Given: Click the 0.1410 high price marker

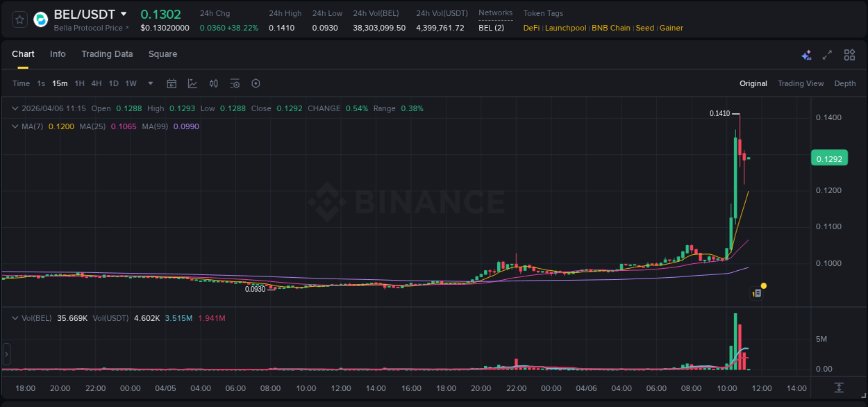Looking at the screenshot, I should click(x=719, y=113).
